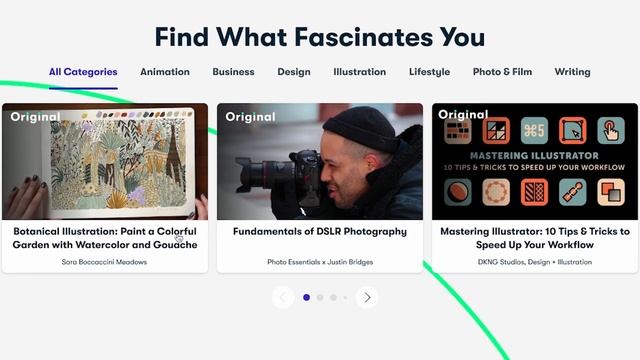Open the Illustration category tab
This screenshot has height=360, width=640.
tap(360, 72)
